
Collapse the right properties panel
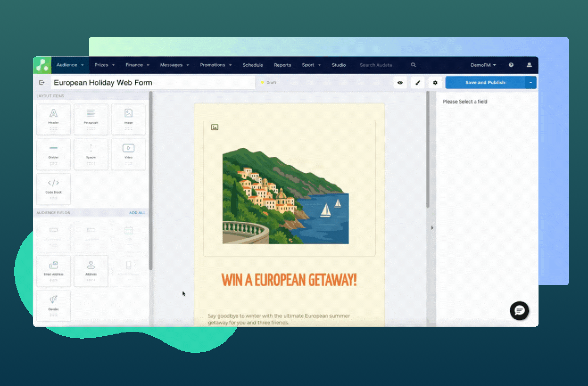pos(432,228)
